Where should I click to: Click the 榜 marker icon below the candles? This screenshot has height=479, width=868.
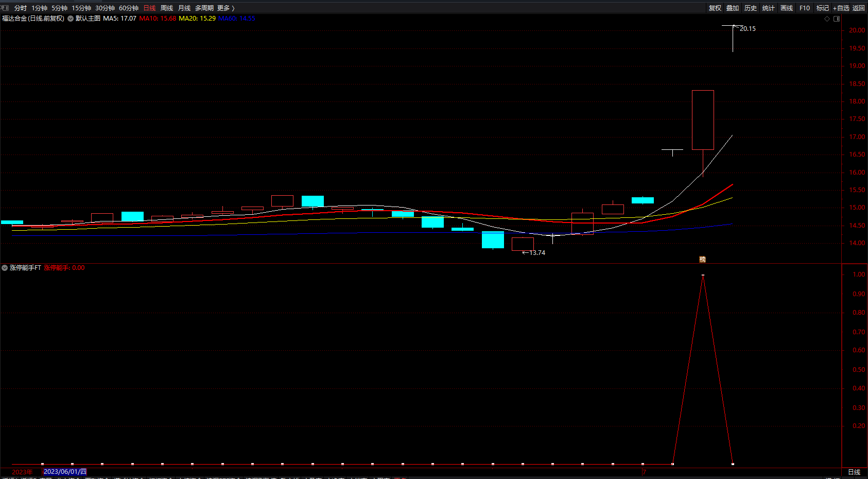coord(702,259)
